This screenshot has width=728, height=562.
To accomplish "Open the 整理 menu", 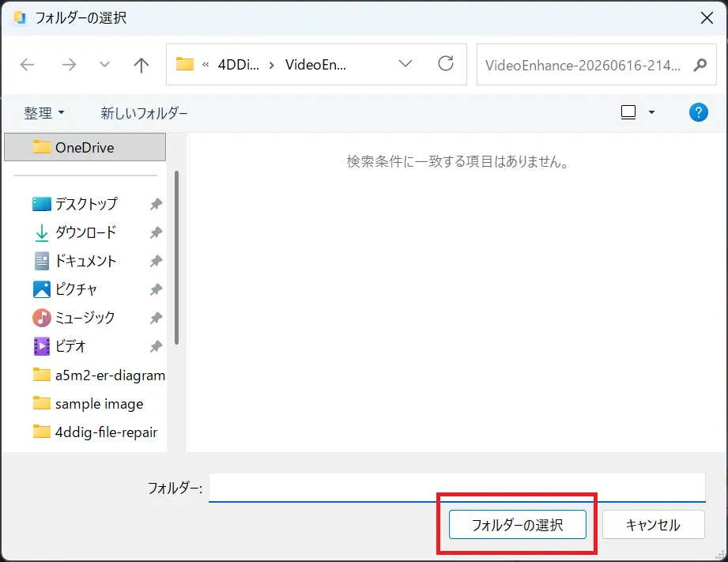I will [x=44, y=113].
